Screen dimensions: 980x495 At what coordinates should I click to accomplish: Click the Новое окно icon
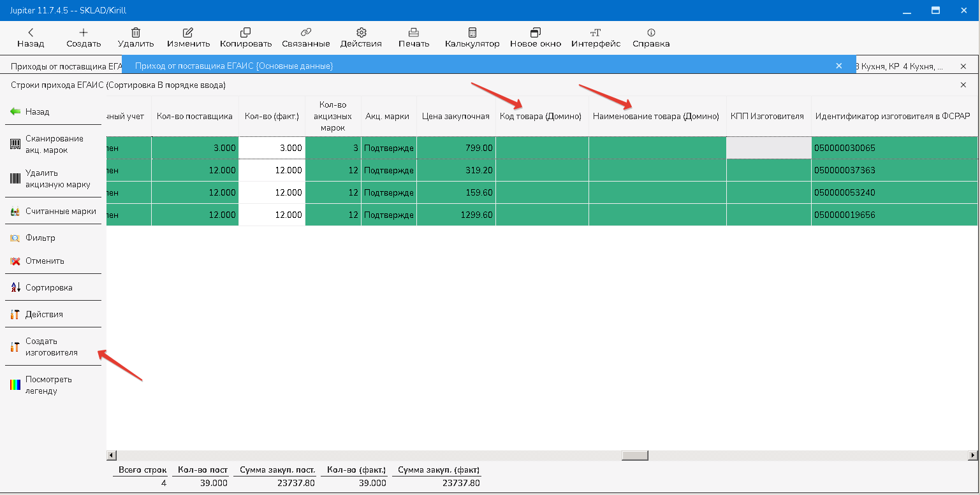(535, 32)
